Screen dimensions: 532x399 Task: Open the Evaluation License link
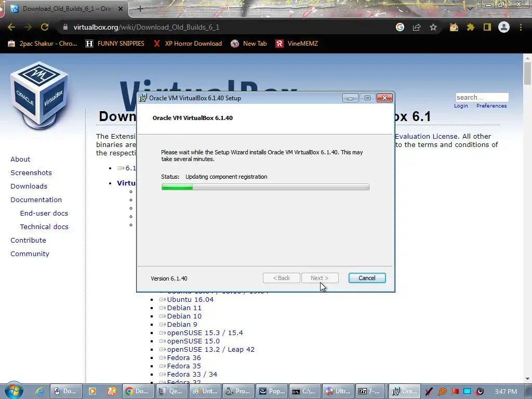pyautogui.click(x=427, y=137)
